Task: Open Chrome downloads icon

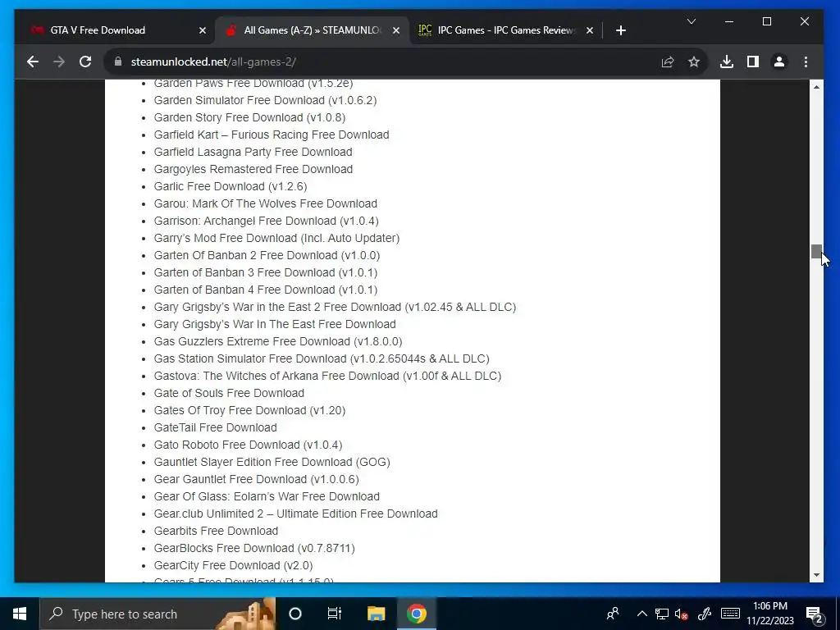Action: [x=727, y=62]
